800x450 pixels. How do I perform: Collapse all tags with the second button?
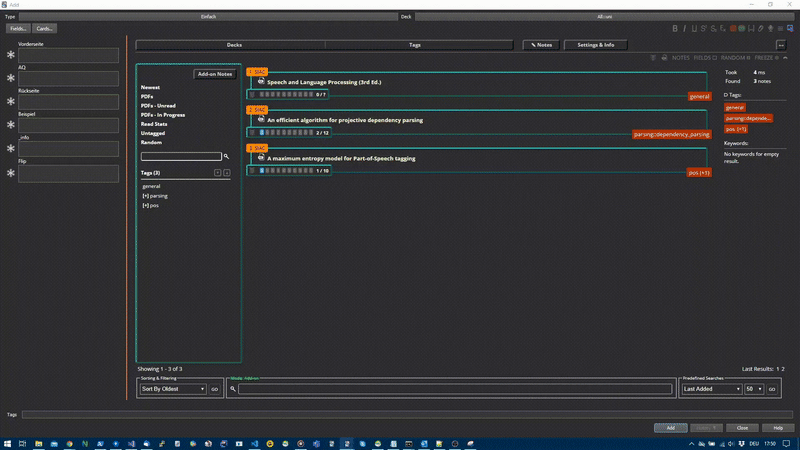tap(227, 173)
